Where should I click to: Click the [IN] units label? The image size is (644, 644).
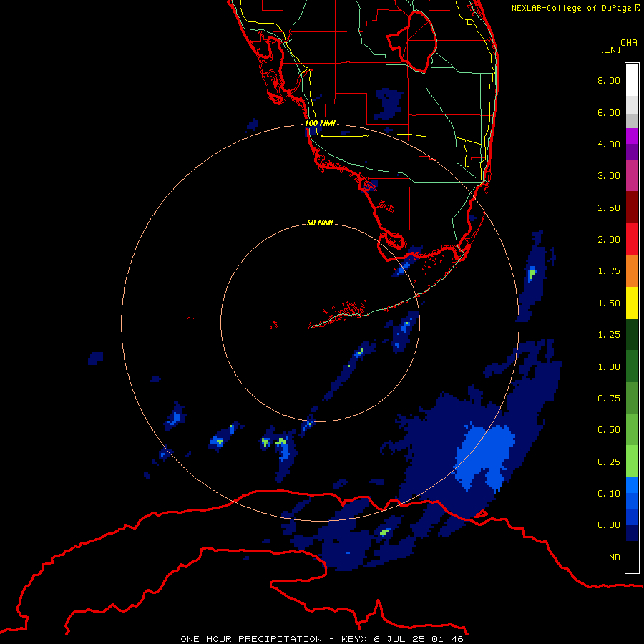click(610, 49)
